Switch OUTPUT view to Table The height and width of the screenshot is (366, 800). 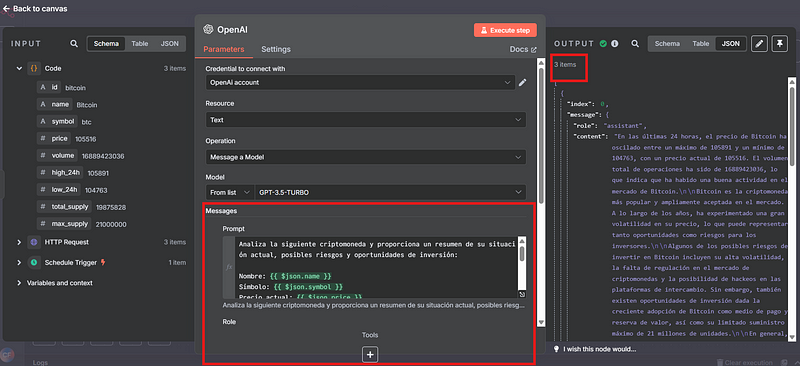pos(701,44)
